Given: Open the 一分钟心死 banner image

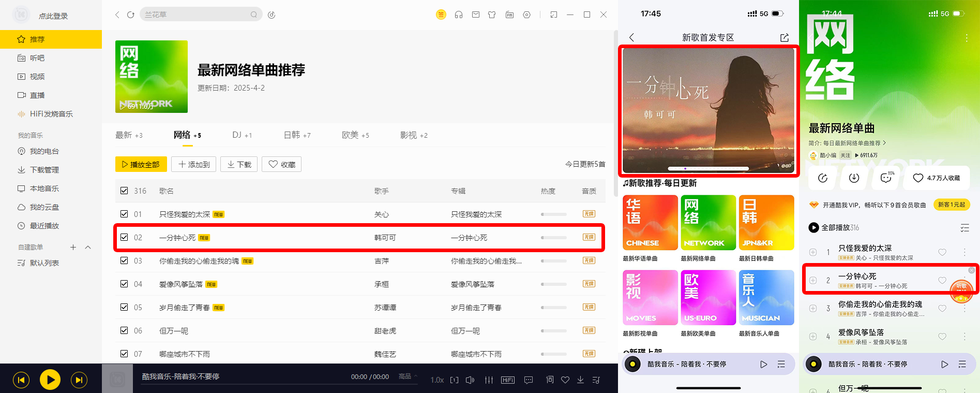Looking at the screenshot, I should (x=708, y=110).
